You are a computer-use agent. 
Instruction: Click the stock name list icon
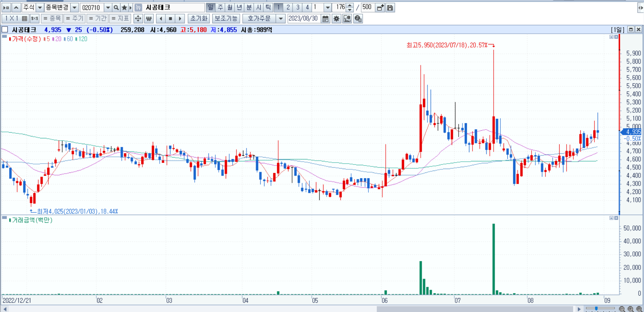(x=138, y=8)
